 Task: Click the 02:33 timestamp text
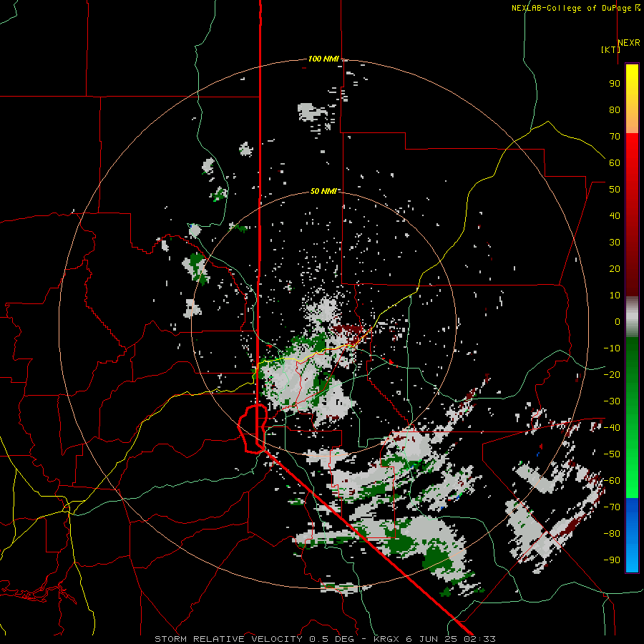coord(479,639)
